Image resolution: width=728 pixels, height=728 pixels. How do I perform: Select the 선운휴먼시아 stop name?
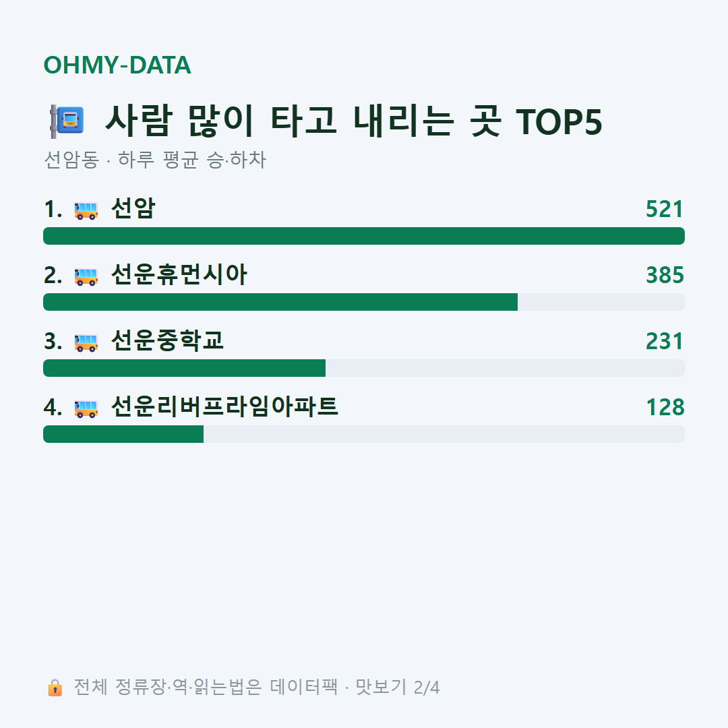click(x=179, y=274)
